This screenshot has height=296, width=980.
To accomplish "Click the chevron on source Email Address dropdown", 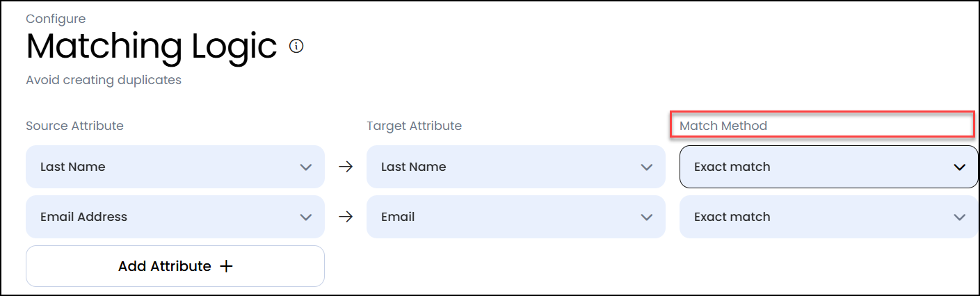I will [305, 217].
